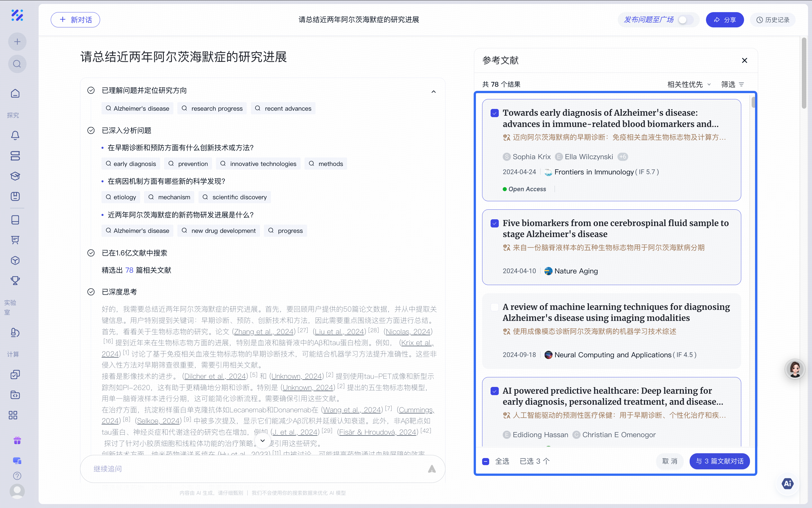The image size is (812, 508).
Task: Open the virtual assistant avatar at the right
Action: tap(795, 369)
